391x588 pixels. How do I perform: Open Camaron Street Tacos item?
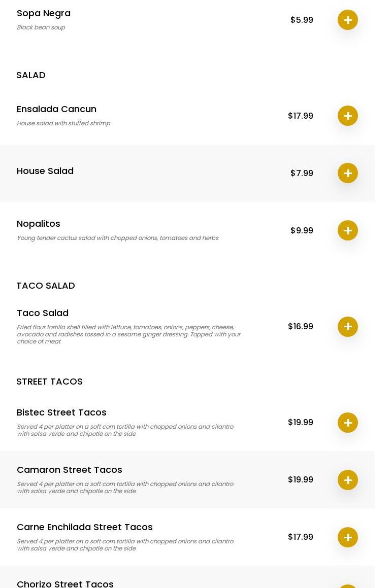coord(70,470)
